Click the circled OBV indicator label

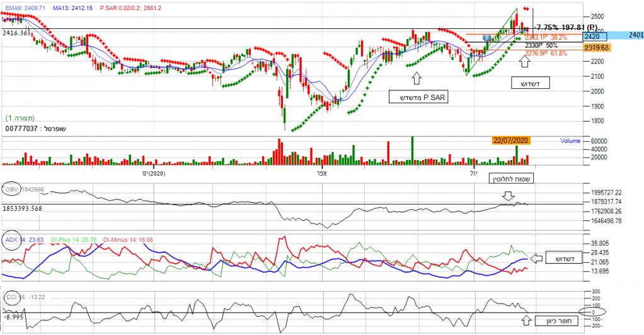click(x=12, y=190)
